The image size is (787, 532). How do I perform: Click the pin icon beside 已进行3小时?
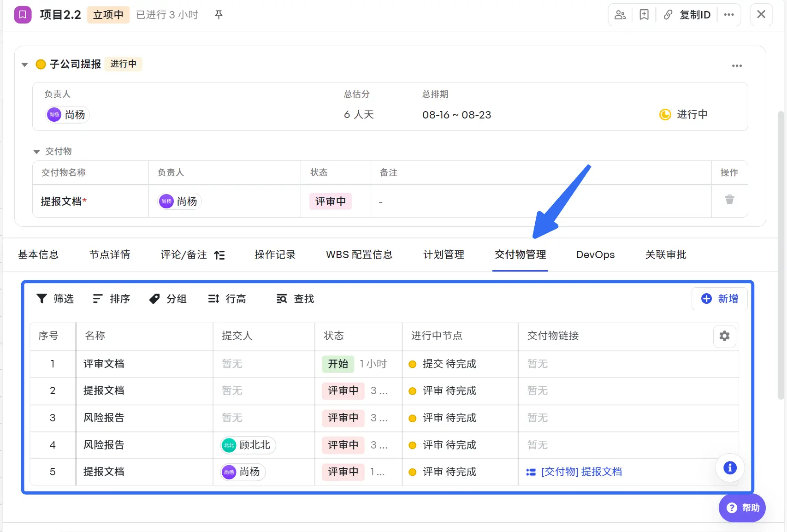tap(218, 14)
